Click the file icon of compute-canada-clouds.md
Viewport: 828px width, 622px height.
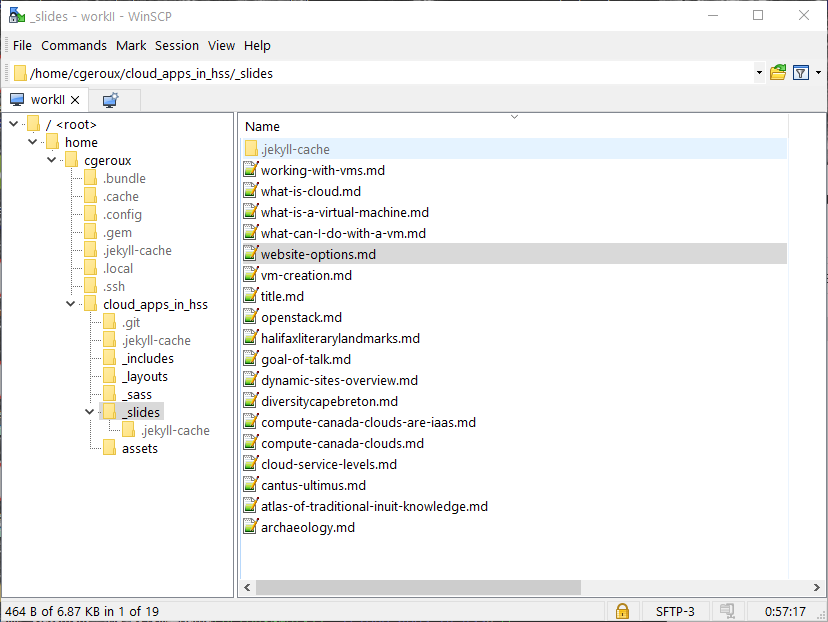[250, 442]
